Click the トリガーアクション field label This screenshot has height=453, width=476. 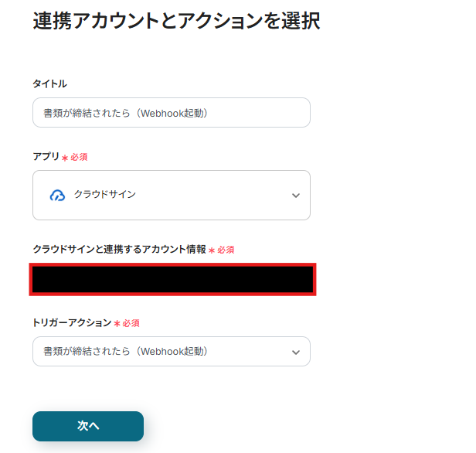[x=72, y=322]
